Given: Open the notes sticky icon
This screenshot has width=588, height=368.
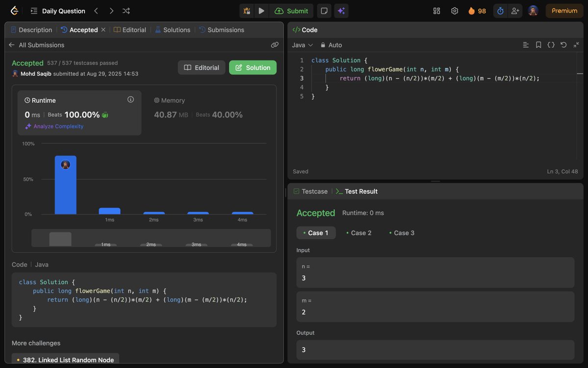Looking at the screenshot, I should coord(323,11).
